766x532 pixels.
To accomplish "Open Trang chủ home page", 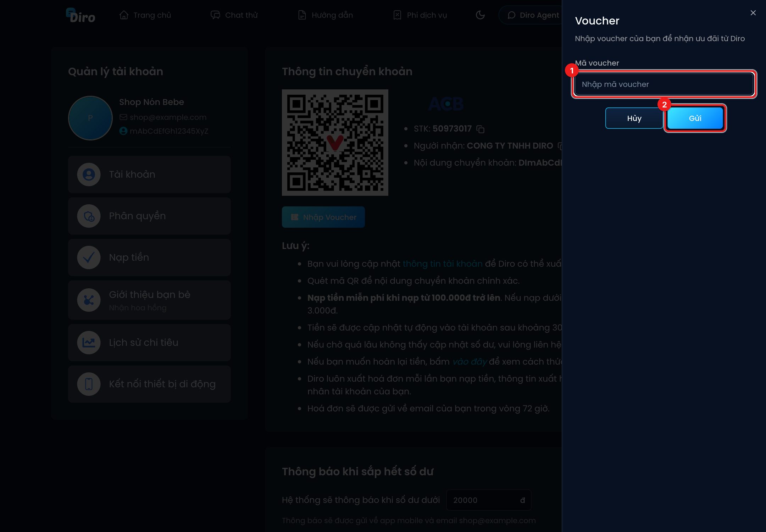I will click(x=145, y=15).
